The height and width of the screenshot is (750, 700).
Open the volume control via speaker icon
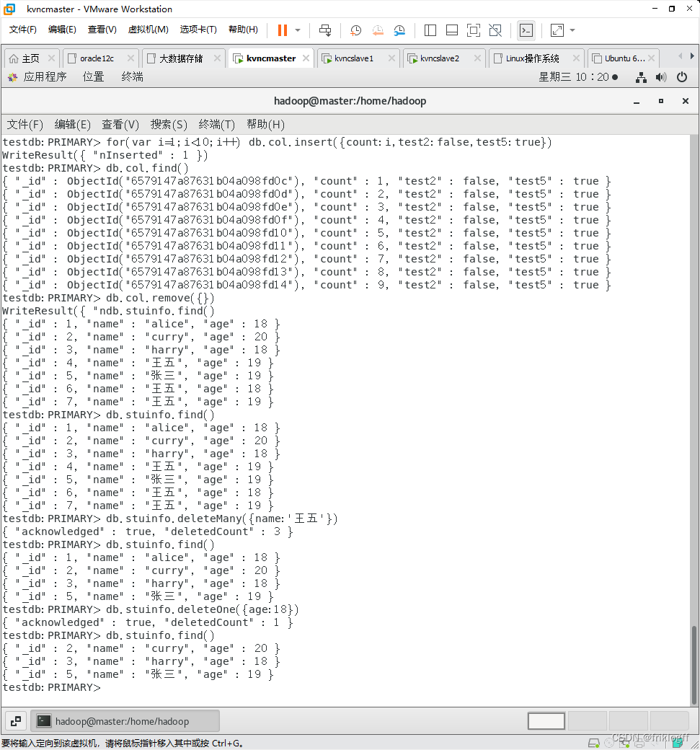661,77
